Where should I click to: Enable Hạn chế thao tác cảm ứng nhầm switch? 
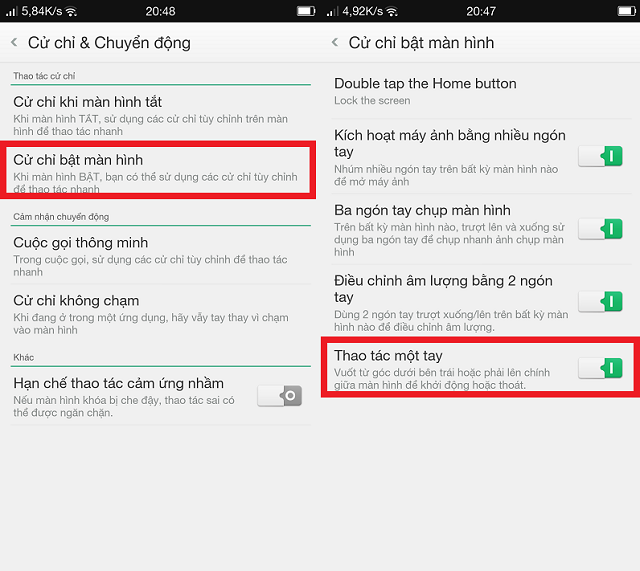tap(279, 396)
